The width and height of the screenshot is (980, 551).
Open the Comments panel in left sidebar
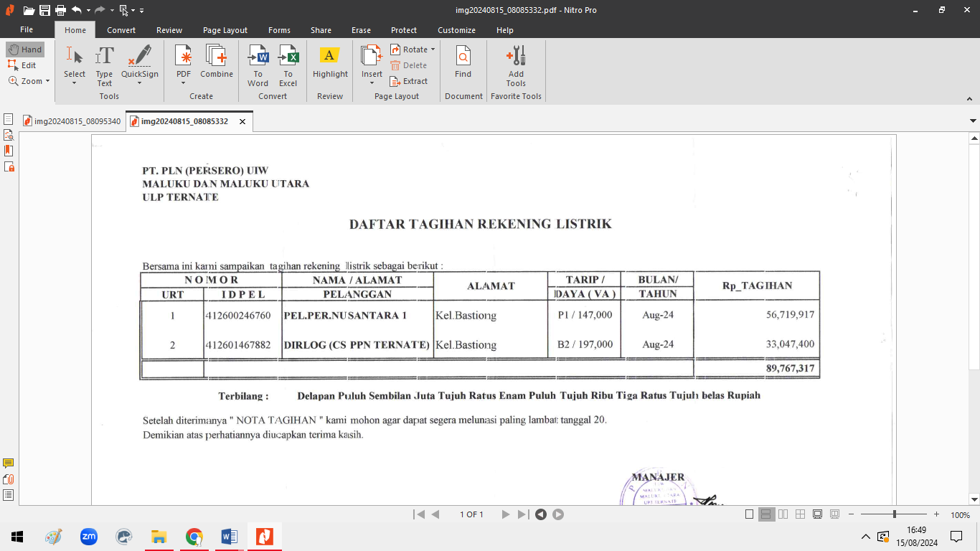[9, 463]
